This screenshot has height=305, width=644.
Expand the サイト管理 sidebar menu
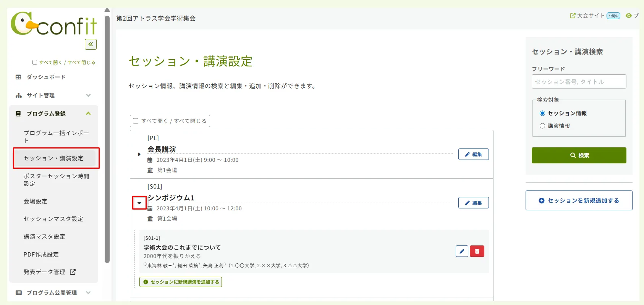(53, 95)
